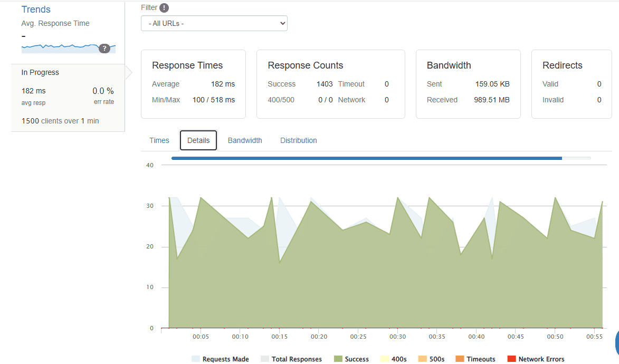The width and height of the screenshot is (619, 364).
Task: Open the Trends link
Action: pyautogui.click(x=36, y=9)
